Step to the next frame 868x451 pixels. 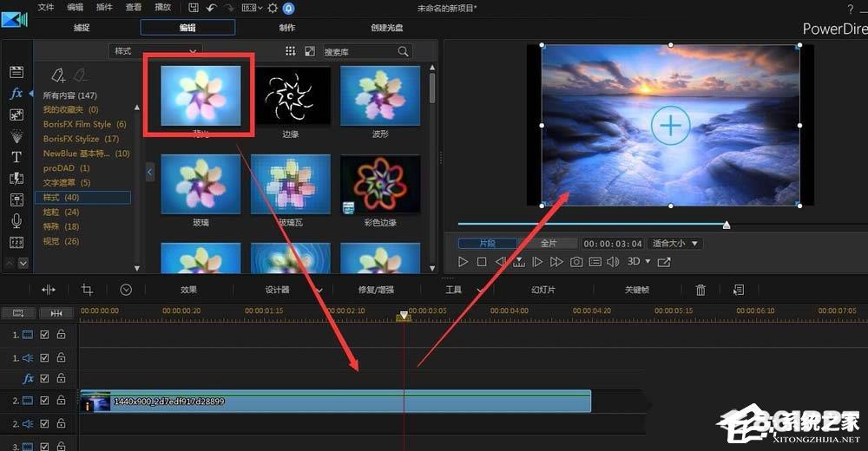coord(537,262)
